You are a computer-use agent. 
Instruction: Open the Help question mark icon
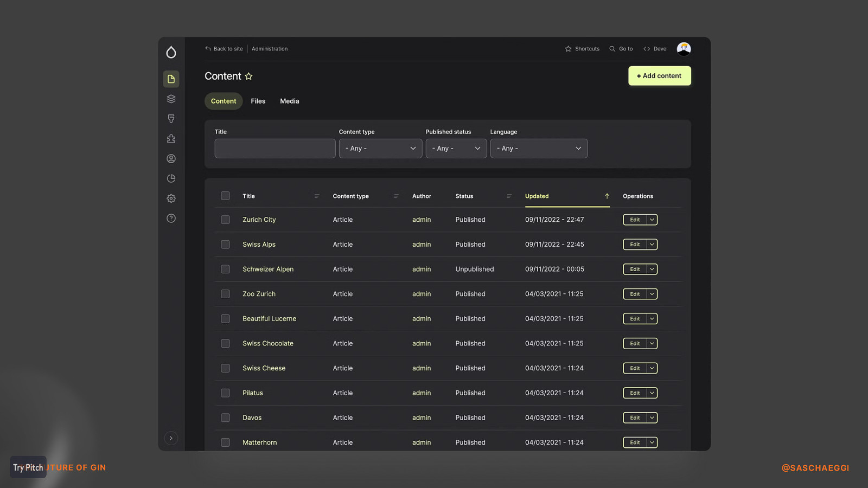pos(171,218)
